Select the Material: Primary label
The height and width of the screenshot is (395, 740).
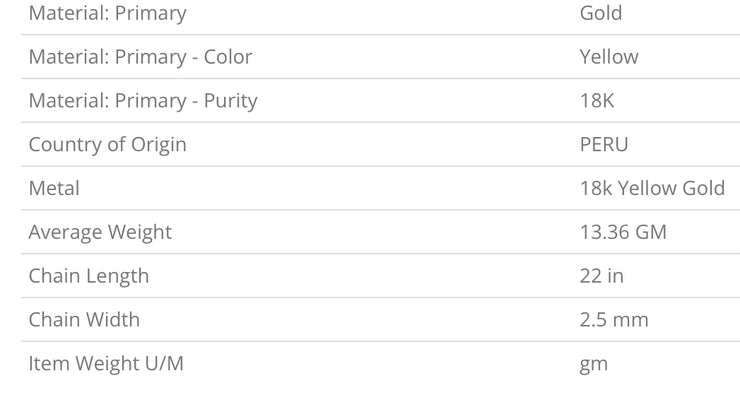point(108,14)
